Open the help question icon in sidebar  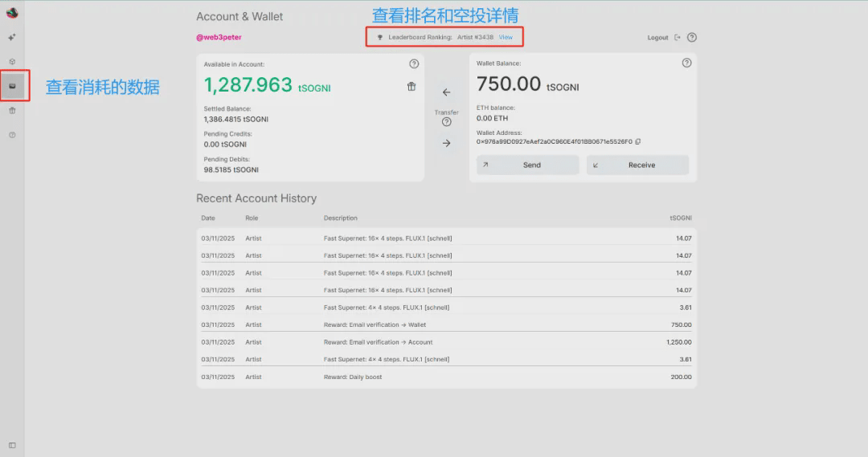12,135
